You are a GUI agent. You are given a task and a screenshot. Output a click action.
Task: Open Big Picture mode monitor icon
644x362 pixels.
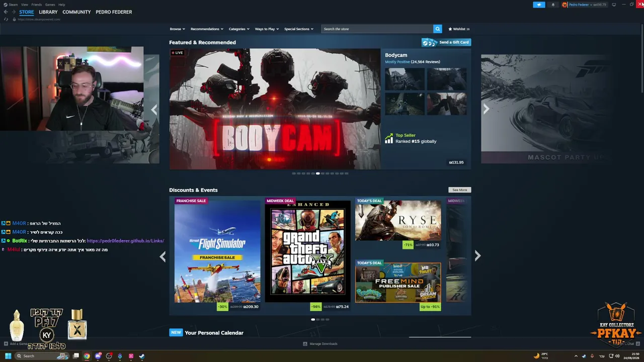coord(614,5)
